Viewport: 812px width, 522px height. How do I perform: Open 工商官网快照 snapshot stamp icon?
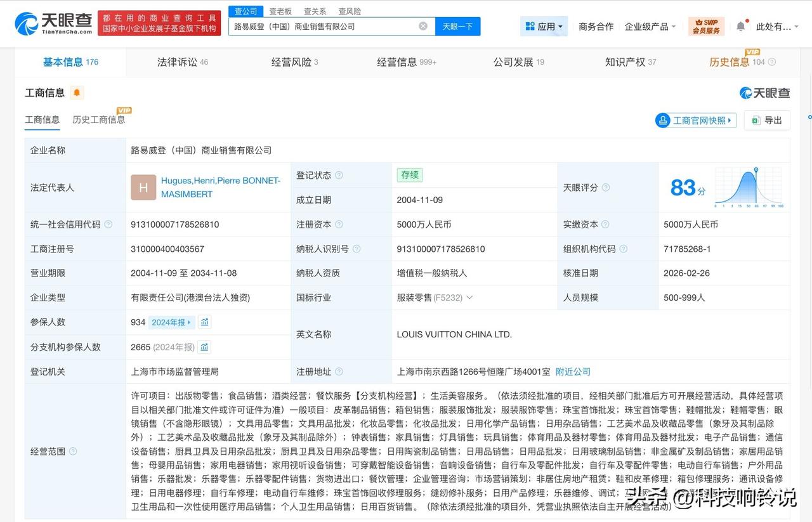click(664, 121)
